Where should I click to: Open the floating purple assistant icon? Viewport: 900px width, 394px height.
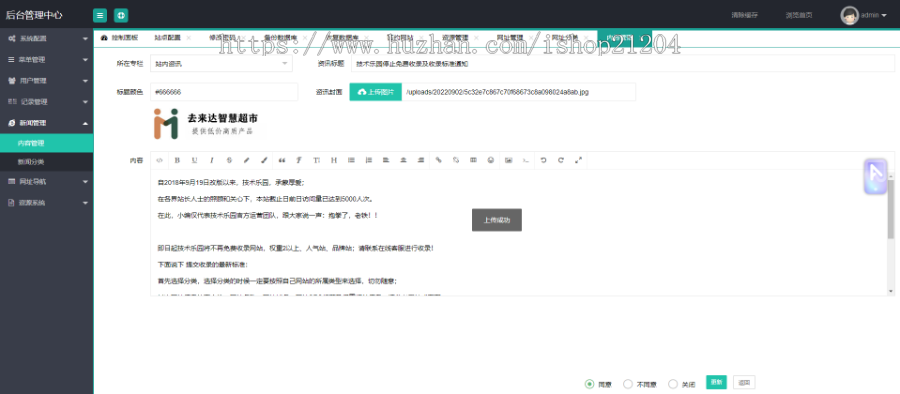876,176
